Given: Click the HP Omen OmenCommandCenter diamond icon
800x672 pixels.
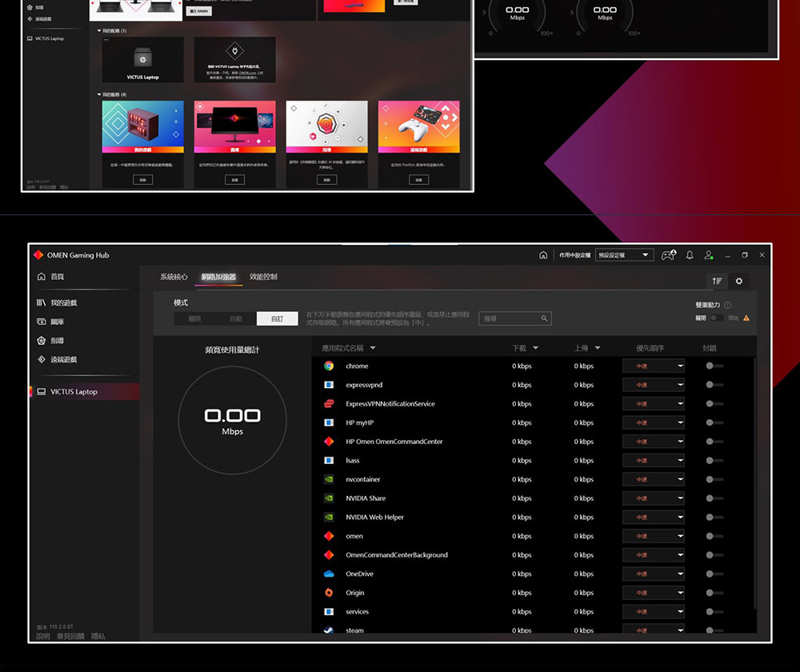Looking at the screenshot, I should pyautogui.click(x=329, y=442).
